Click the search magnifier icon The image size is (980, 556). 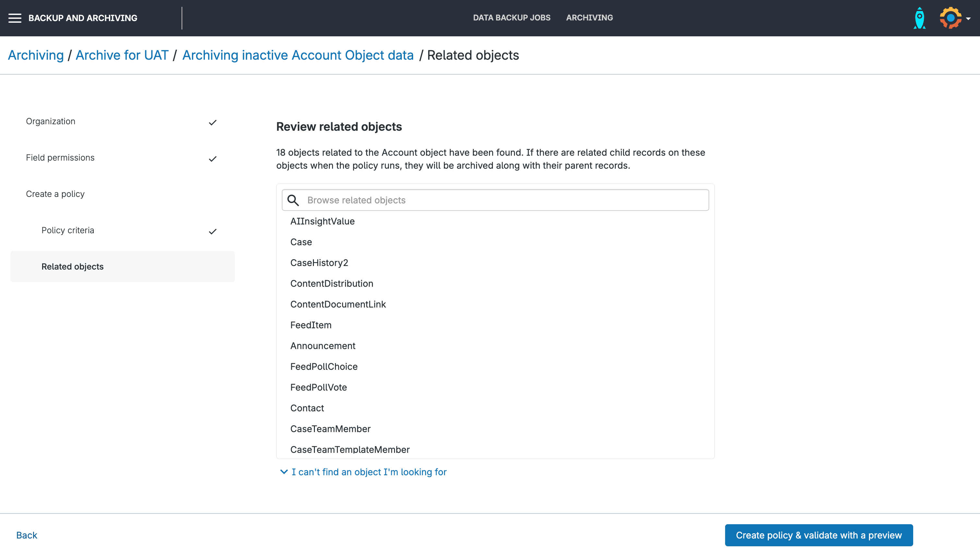pyautogui.click(x=293, y=200)
